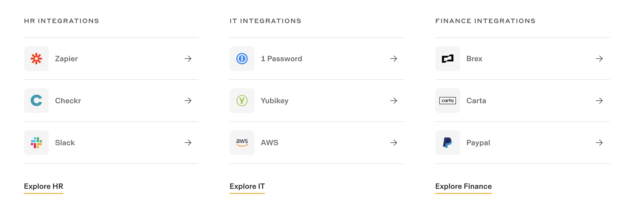This screenshot has height=208, width=644.
Task: Click the Zapier asterisk logo icon
Action: [36, 59]
